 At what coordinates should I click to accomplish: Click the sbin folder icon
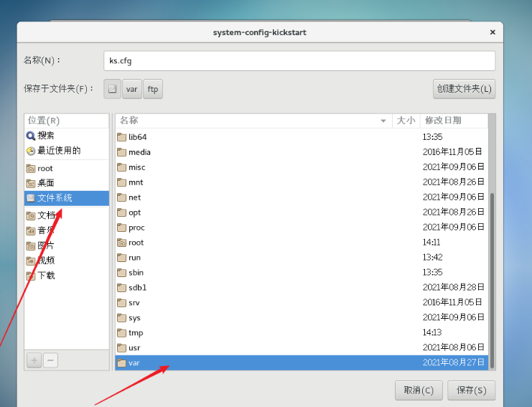(x=121, y=272)
